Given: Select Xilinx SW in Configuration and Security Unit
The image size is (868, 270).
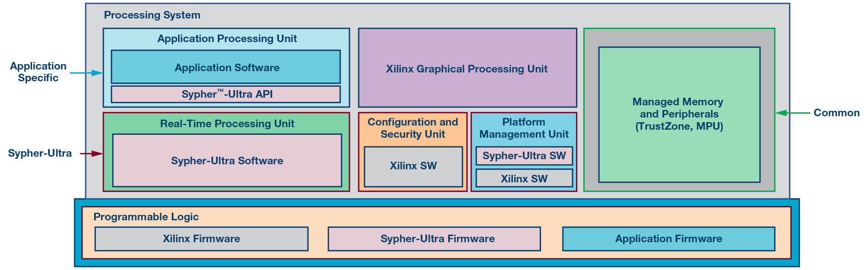Looking at the screenshot, I should [413, 166].
